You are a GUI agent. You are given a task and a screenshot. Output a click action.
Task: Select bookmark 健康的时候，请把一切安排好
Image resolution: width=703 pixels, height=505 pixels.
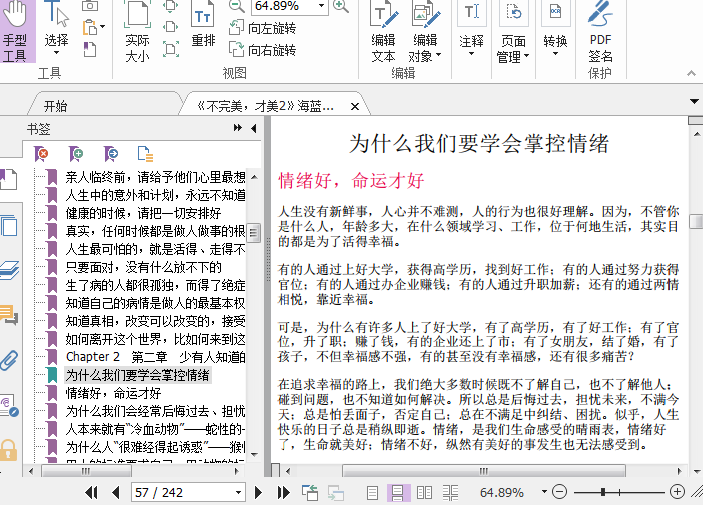[143, 213]
